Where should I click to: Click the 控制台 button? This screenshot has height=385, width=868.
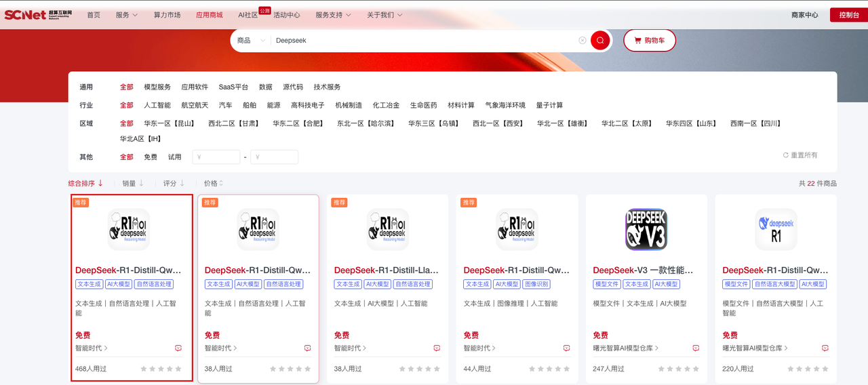(x=849, y=15)
